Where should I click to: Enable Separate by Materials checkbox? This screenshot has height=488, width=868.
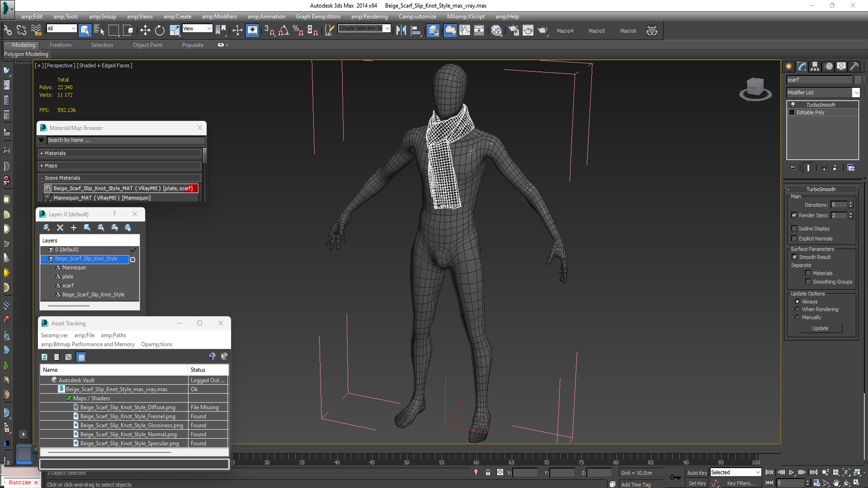pos(808,273)
